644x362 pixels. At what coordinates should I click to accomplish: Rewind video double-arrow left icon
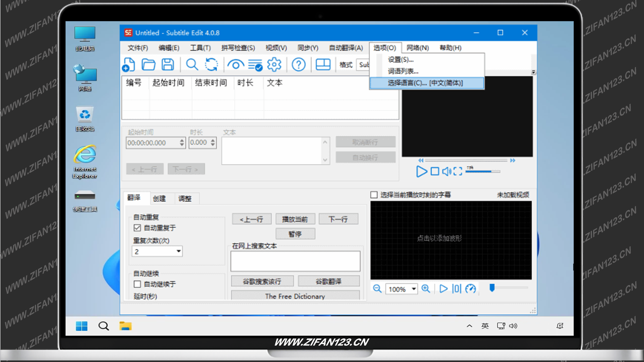tap(421, 160)
